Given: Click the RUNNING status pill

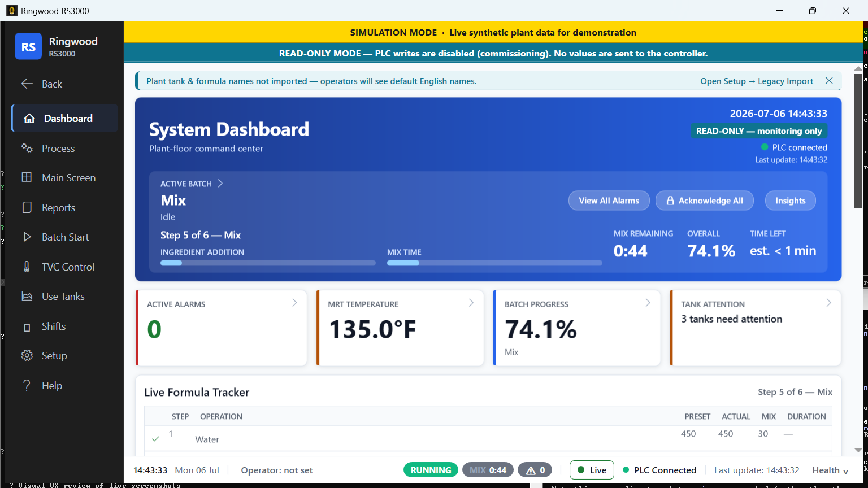Looking at the screenshot, I should pos(431,470).
